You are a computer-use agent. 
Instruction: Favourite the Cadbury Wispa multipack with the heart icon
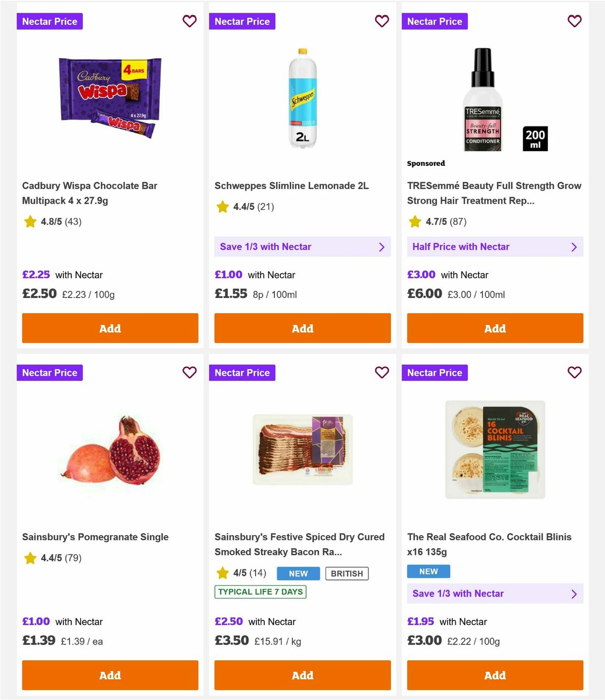coord(190,21)
